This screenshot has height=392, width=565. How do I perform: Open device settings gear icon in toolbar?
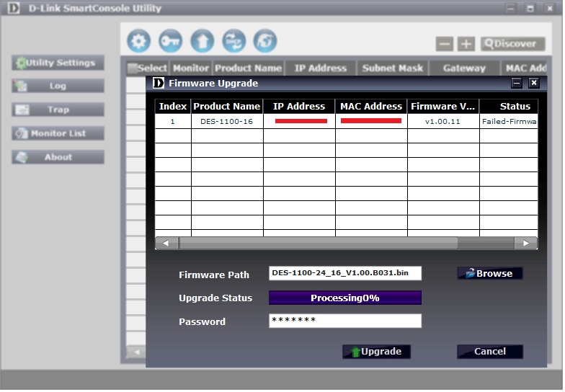point(138,41)
